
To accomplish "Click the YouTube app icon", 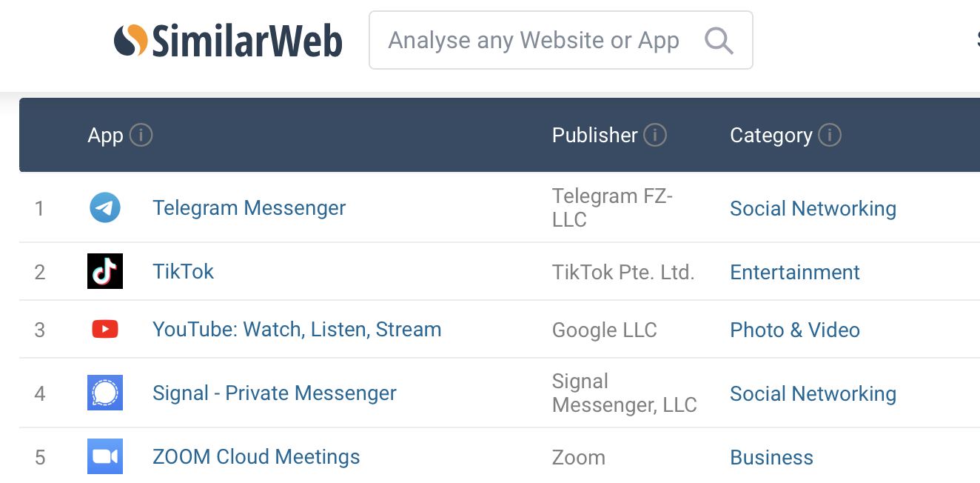I will 105,329.
